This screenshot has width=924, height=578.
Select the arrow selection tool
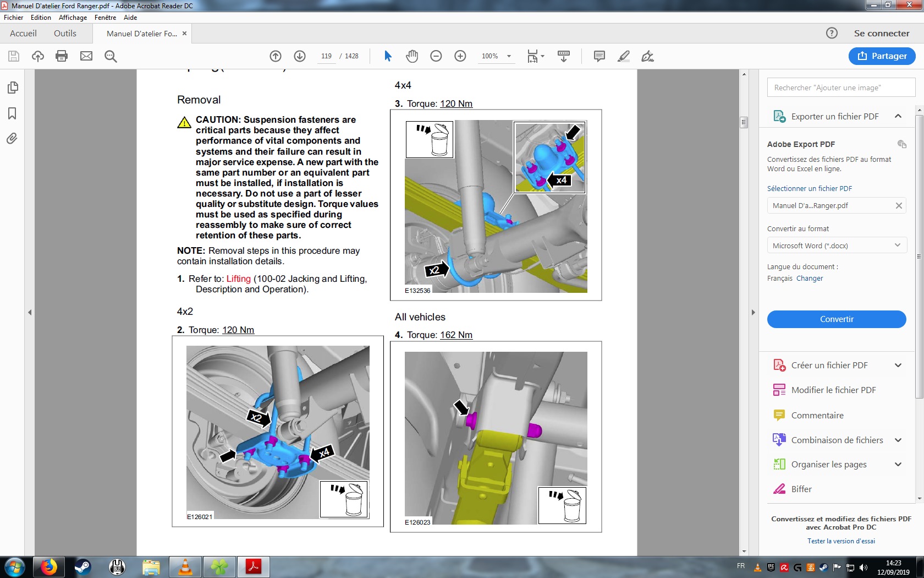click(x=388, y=56)
